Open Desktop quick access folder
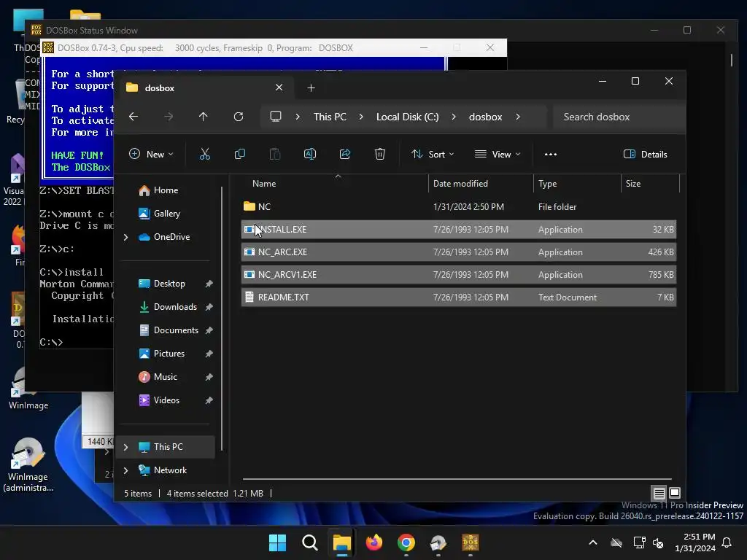Screen dimensions: 747x560 pyautogui.click(x=169, y=284)
